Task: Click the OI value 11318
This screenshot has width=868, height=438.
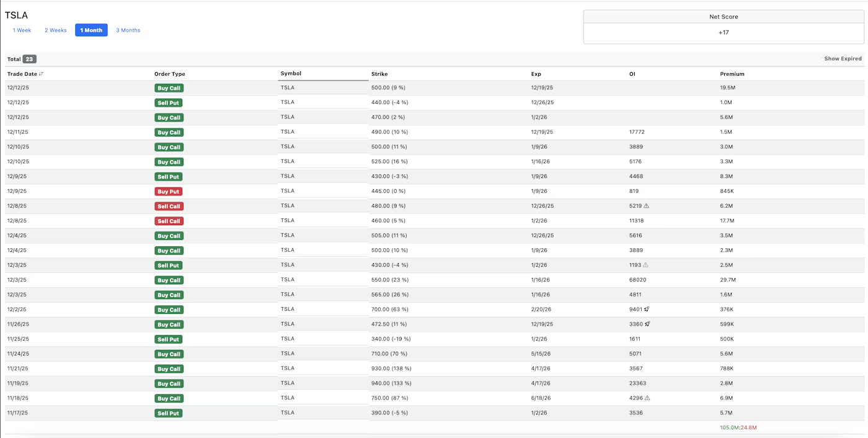Action: [x=637, y=221]
